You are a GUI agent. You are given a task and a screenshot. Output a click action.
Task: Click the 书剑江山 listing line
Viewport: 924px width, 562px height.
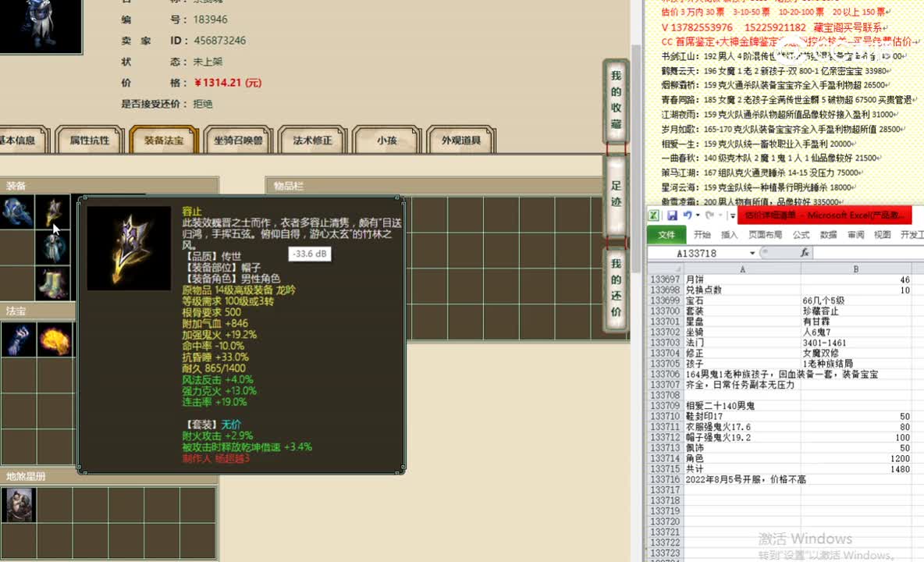click(x=784, y=56)
